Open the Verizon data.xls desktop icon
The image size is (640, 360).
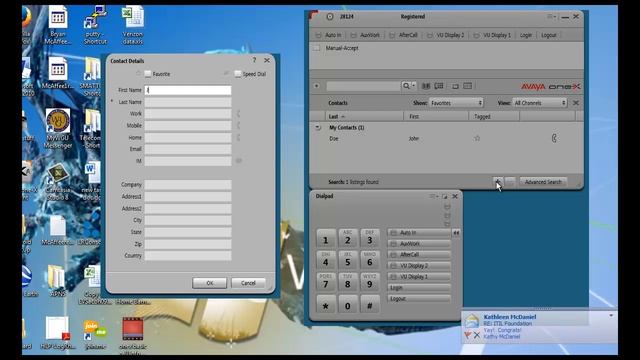(x=133, y=24)
